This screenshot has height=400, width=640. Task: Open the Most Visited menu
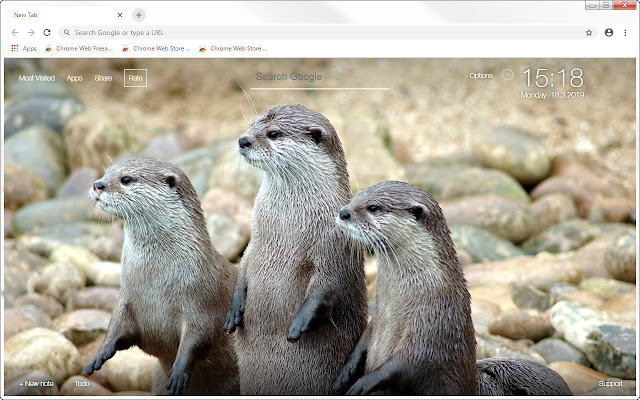click(x=37, y=78)
